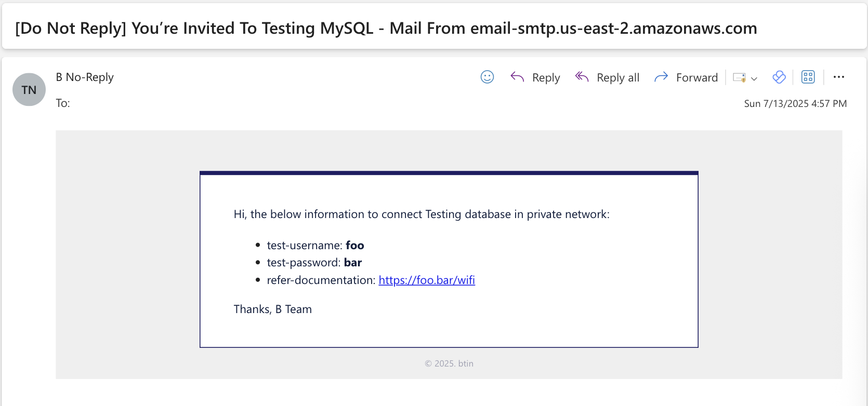The width and height of the screenshot is (868, 406).
Task: Click the Reply text label
Action: click(x=546, y=77)
